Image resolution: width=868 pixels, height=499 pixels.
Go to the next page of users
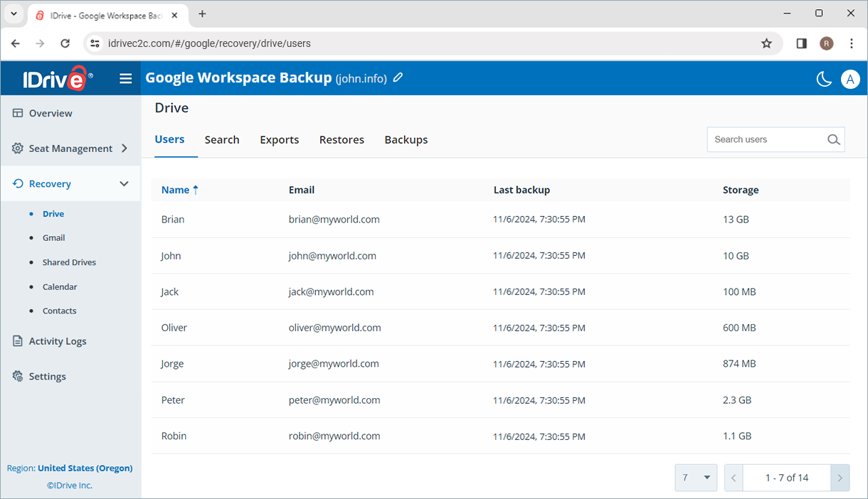tap(840, 477)
